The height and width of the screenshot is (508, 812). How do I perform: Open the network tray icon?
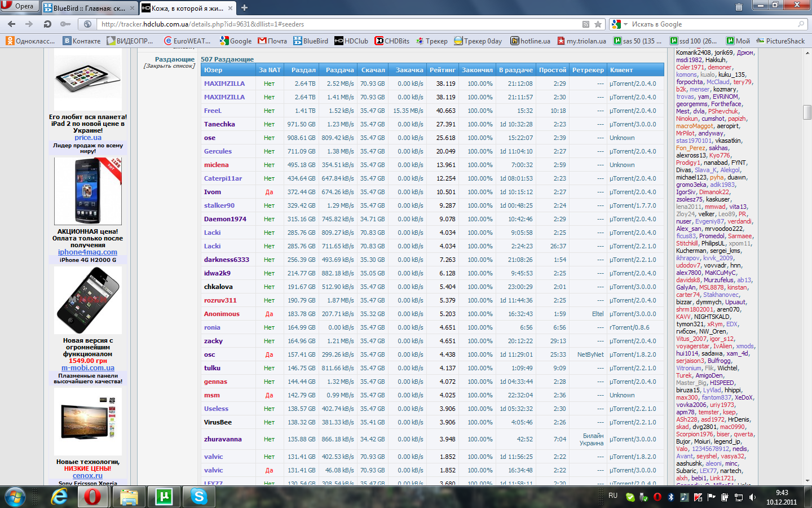pos(738,497)
